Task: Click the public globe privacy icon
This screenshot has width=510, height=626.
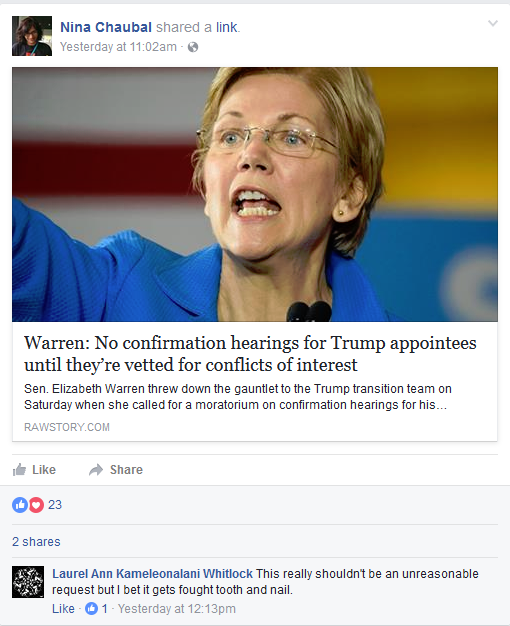Action: [193, 47]
